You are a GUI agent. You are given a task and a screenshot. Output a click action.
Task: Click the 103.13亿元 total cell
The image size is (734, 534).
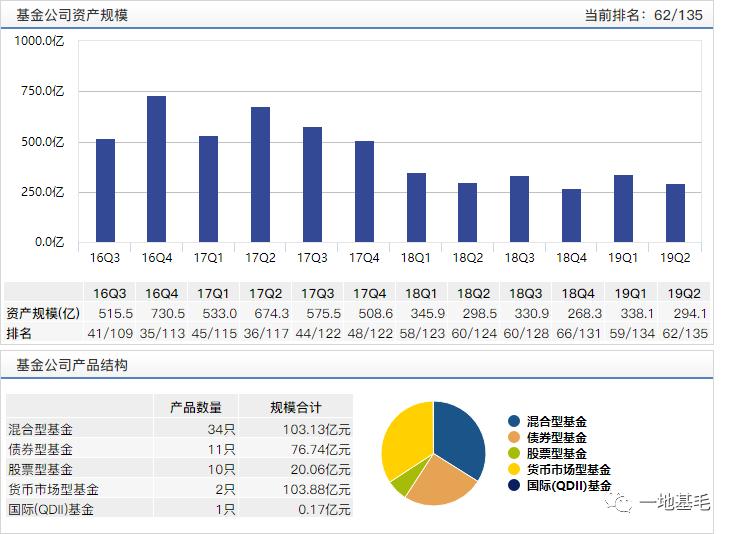pos(316,429)
